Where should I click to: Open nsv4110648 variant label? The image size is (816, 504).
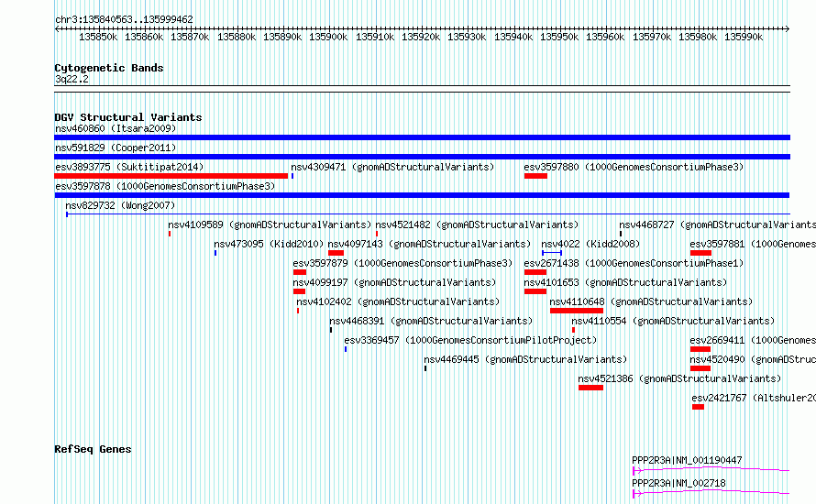652,301
